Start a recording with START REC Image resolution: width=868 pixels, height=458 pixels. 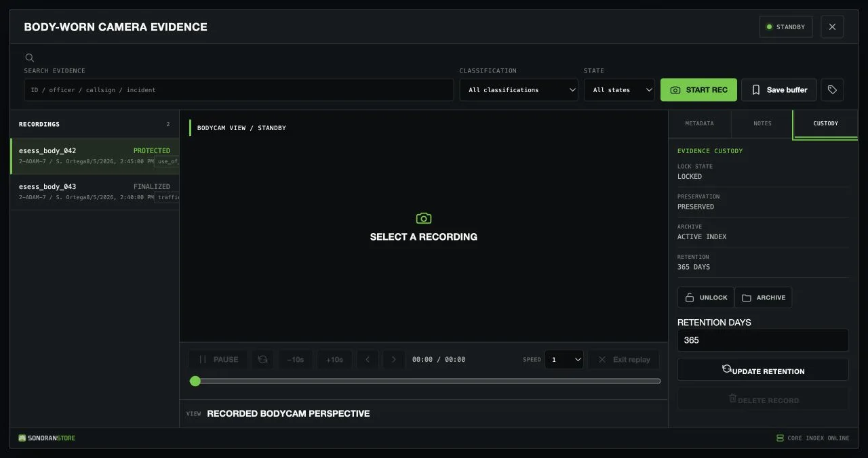(698, 89)
